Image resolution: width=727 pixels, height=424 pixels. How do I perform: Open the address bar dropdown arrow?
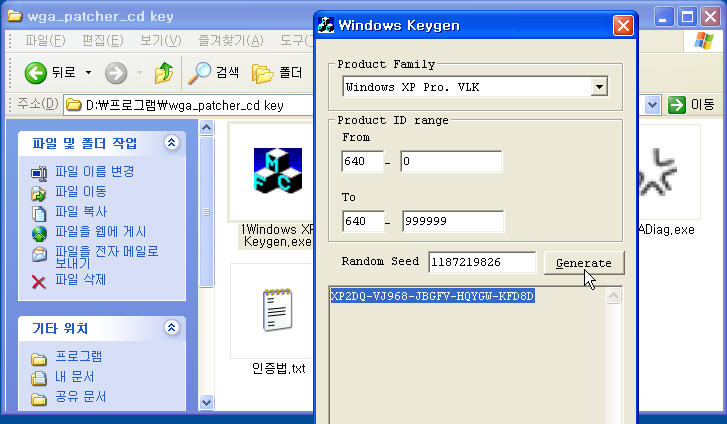pos(652,105)
